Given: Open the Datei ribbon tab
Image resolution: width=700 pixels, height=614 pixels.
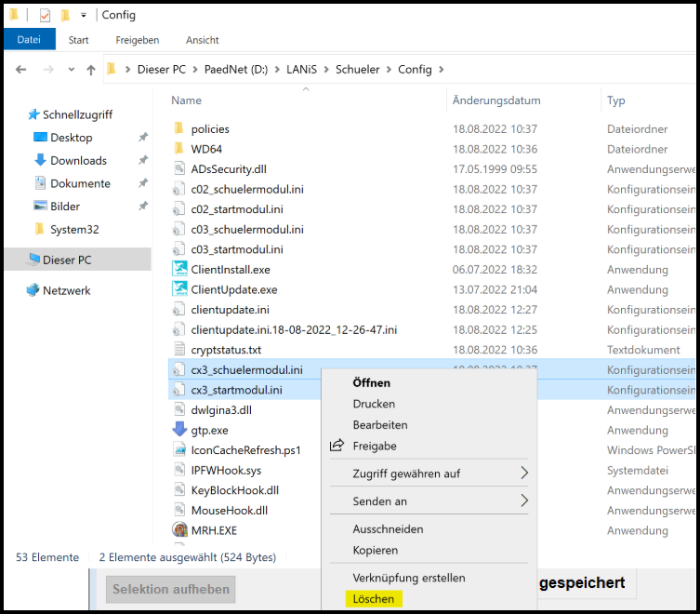Looking at the screenshot, I should point(28,40).
